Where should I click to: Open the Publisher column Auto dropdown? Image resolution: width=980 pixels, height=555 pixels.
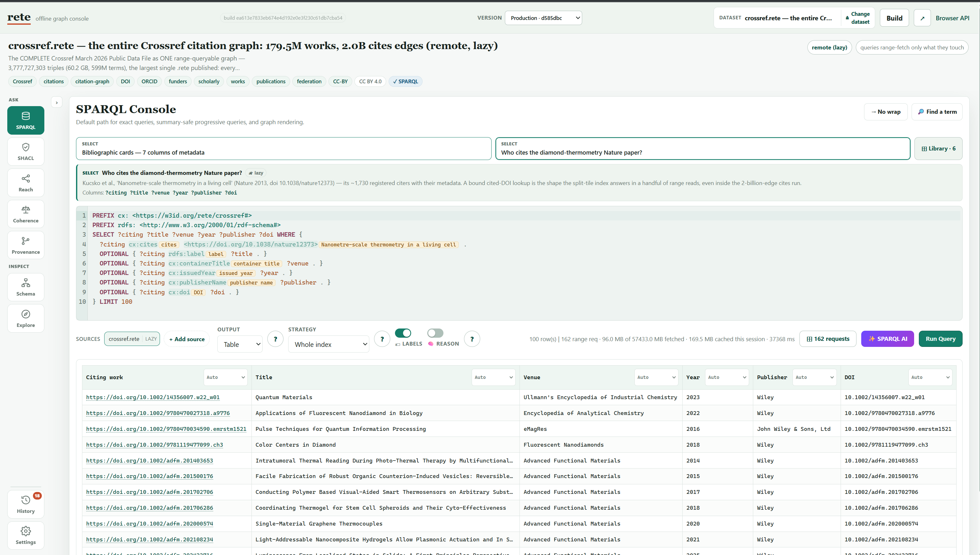point(814,377)
